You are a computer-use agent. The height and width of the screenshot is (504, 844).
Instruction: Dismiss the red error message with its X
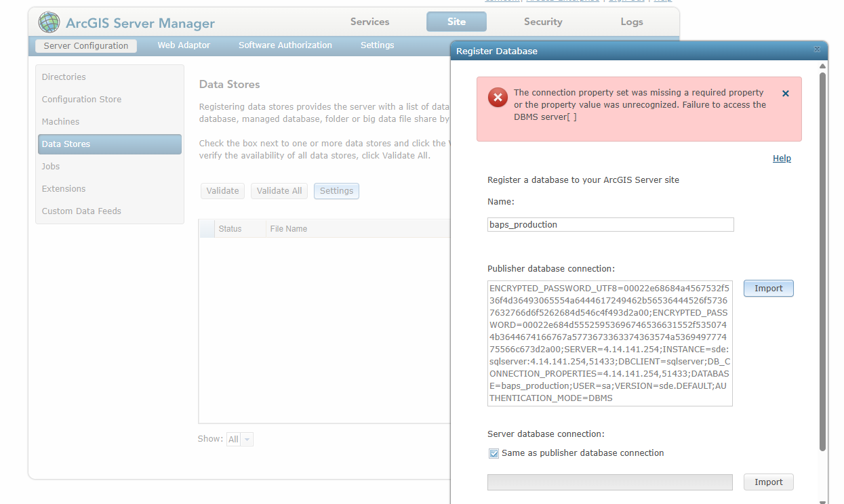[786, 93]
